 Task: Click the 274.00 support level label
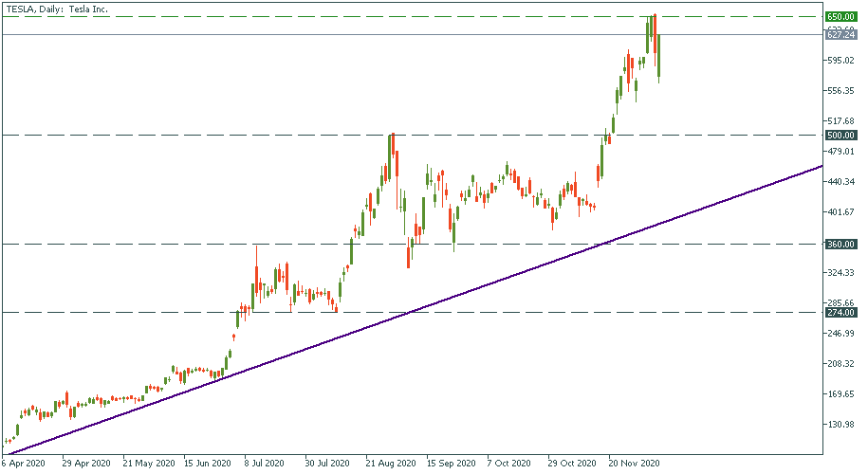(x=840, y=312)
